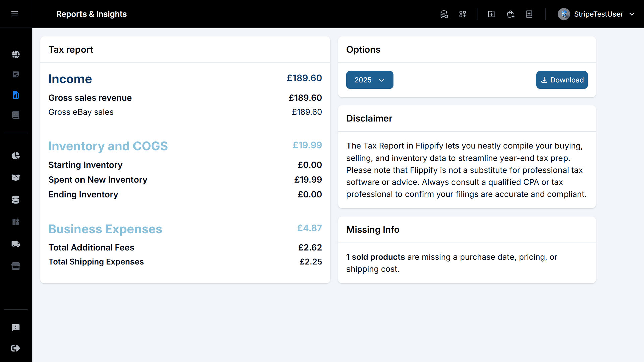644x362 pixels.
Task: Click the database storage icon in sidebar
Action: click(16, 199)
